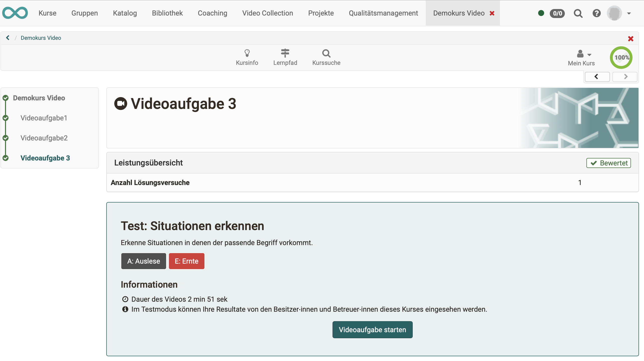Select the E: Ernte category button

[x=186, y=261]
